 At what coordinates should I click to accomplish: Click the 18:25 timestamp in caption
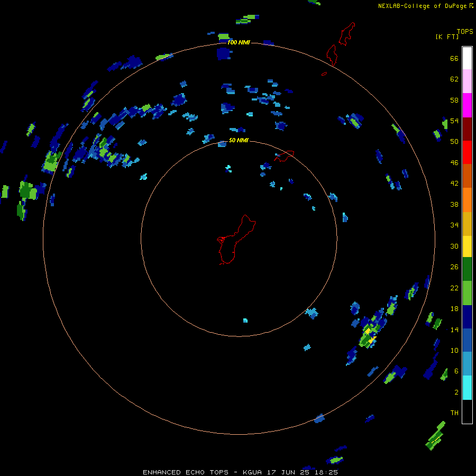pos(325,472)
